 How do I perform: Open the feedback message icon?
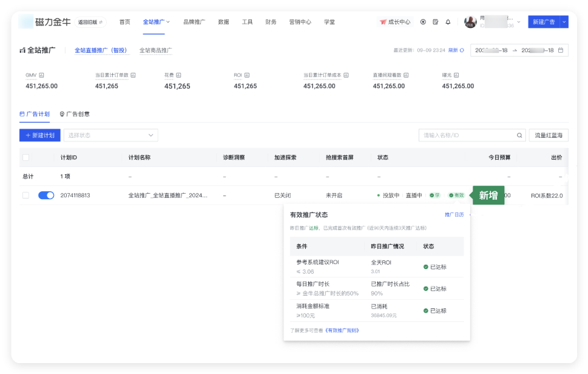pyautogui.click(x=436, y=22)
